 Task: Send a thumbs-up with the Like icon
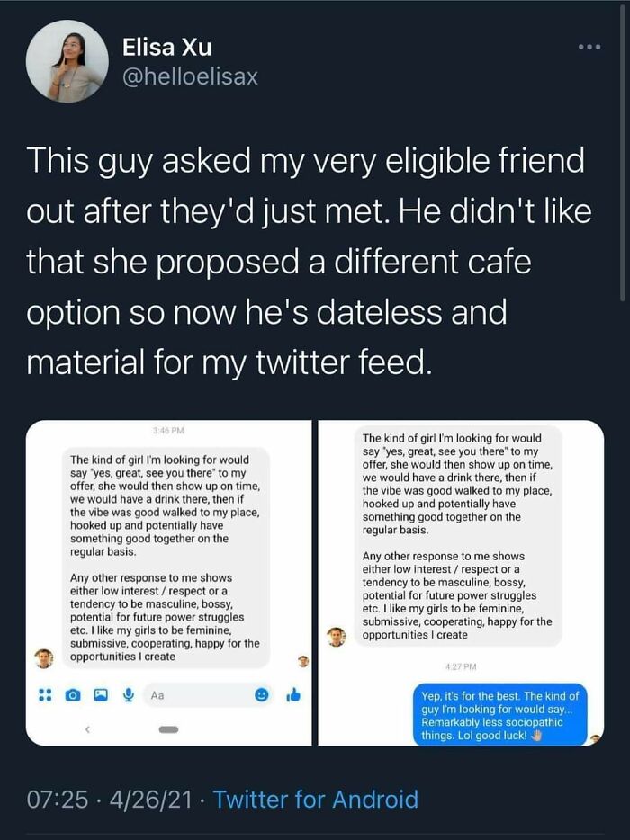tap(294, 693)
